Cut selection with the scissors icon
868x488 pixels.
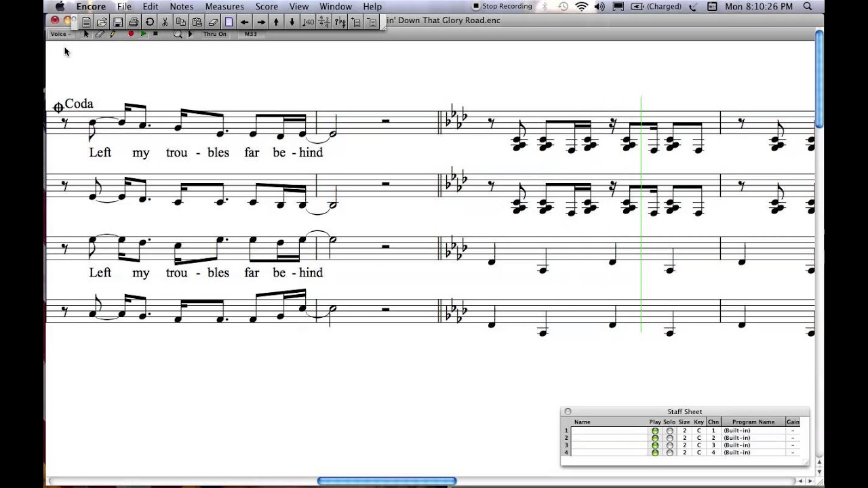click(x=165, y=22)
